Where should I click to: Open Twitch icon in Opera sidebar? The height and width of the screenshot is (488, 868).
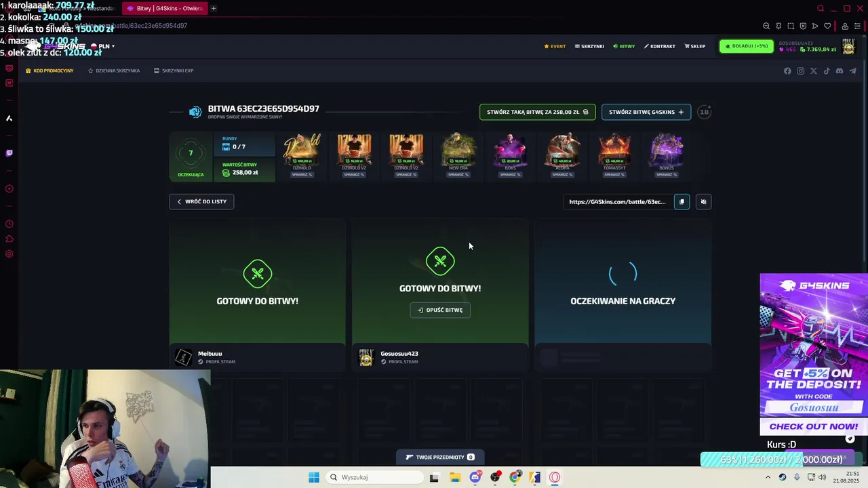coord(9,153)
